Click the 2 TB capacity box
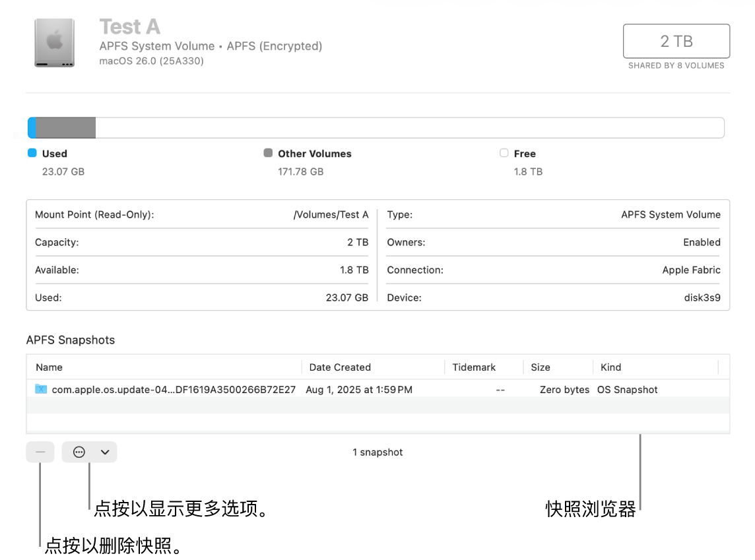The height and width of the screenshot is (560, 755). pos(676,42)
